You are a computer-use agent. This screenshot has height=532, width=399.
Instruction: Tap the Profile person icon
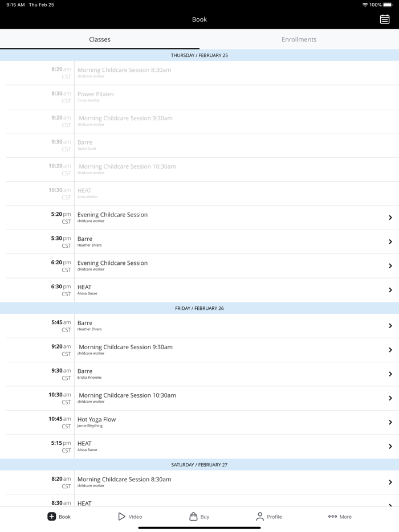click(x=260, y=517)
